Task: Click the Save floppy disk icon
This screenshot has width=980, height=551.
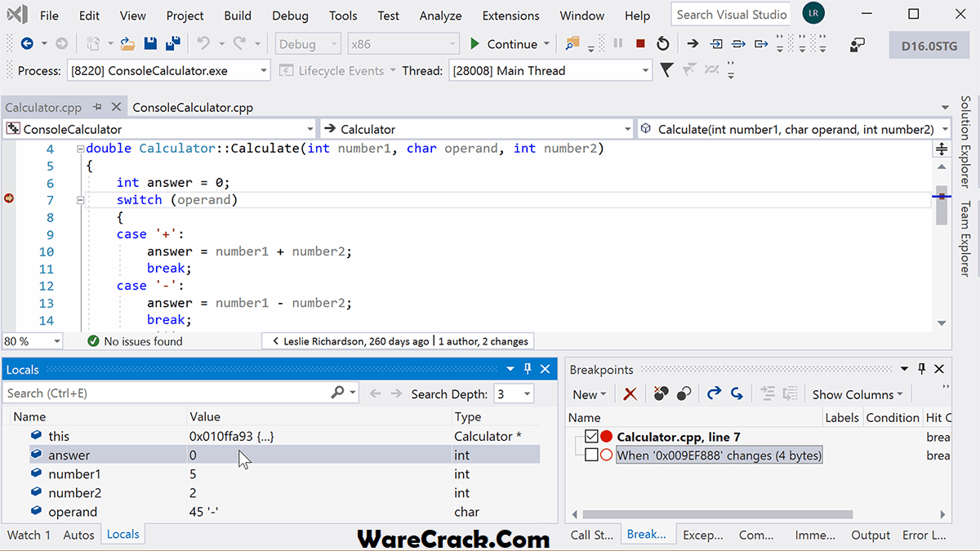Action: click(150, 44)
